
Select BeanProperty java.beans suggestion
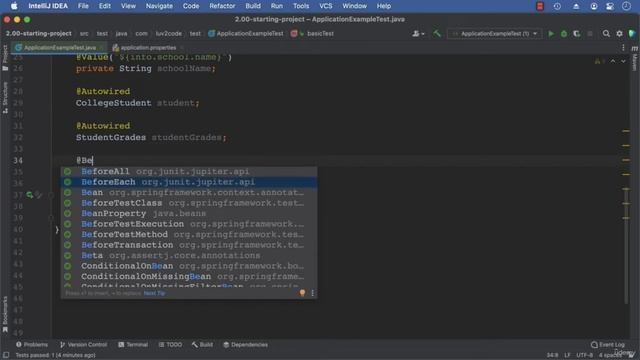pyautogui.click(x=189, y=213)
